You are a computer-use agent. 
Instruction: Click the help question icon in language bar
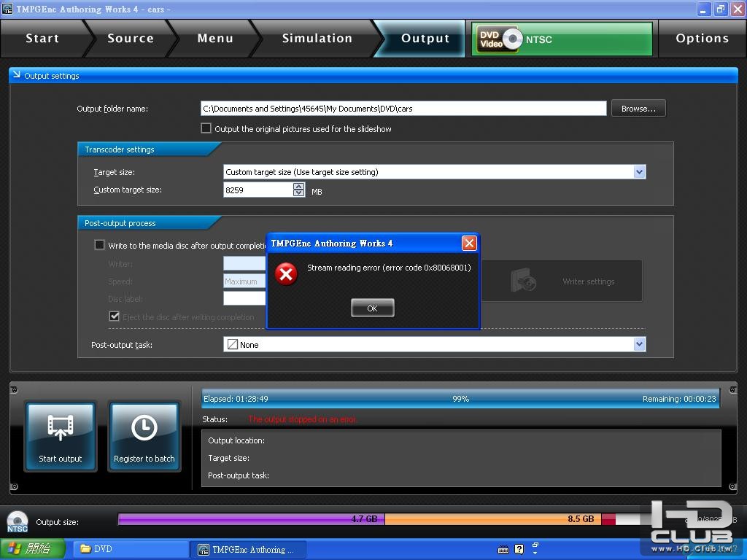pos(519,549)
